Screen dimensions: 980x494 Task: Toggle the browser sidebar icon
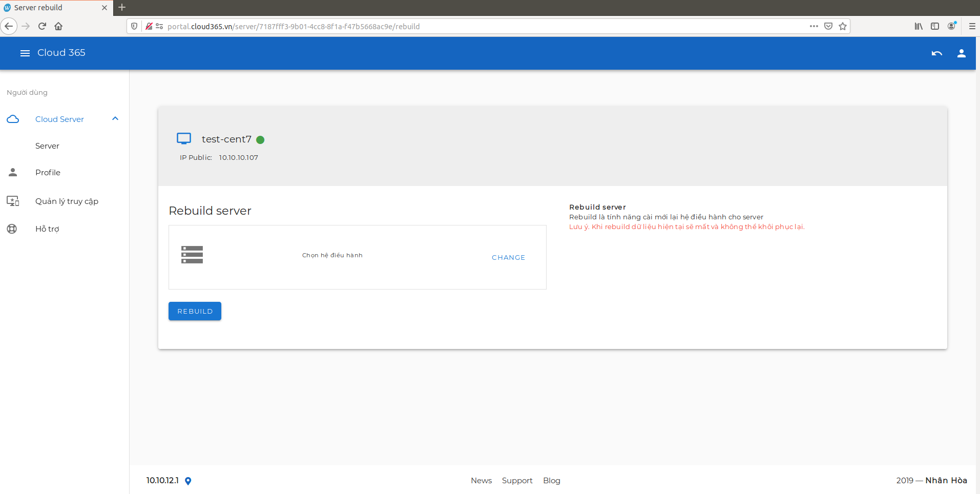click(x=935, y=26)
